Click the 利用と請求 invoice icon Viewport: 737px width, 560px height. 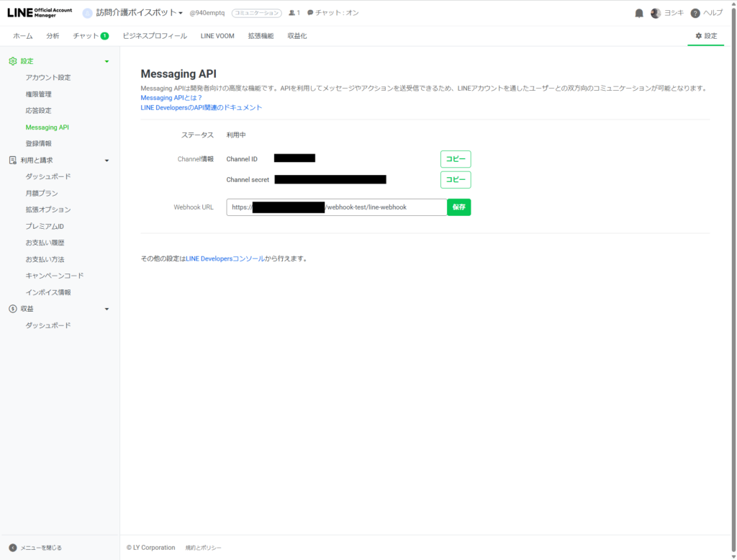(x=13, y=161)
